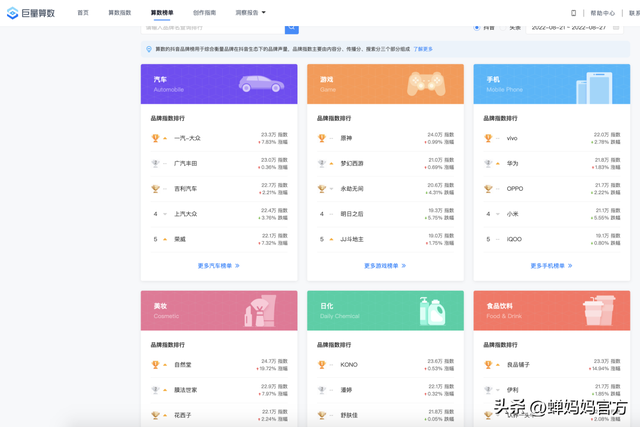Click the 吉利汽车 brand name

(186, 189)
